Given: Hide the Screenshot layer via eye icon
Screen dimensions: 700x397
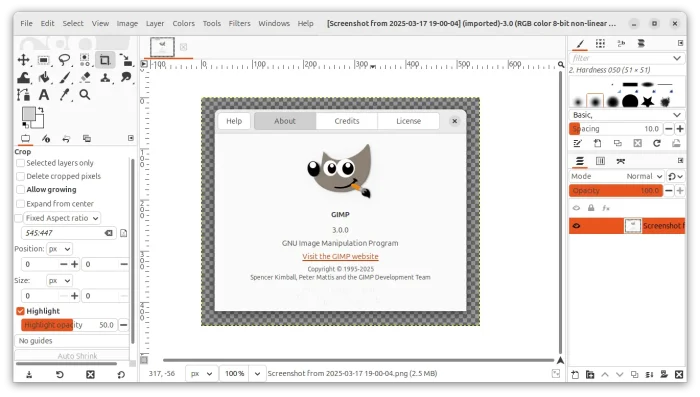Looking at the screenshot, I should 576,226.
